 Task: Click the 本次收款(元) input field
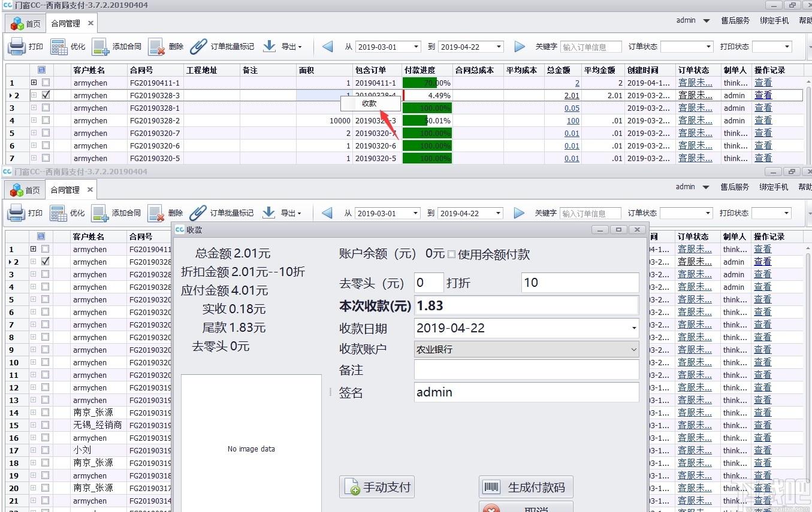point(526,305)
